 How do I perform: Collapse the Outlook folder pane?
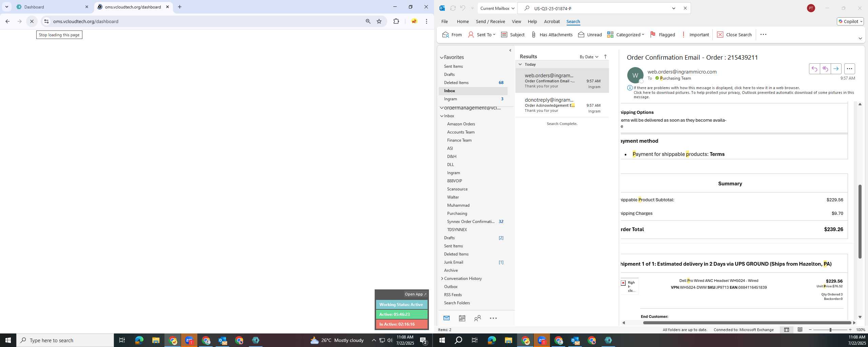coord(510,50)
